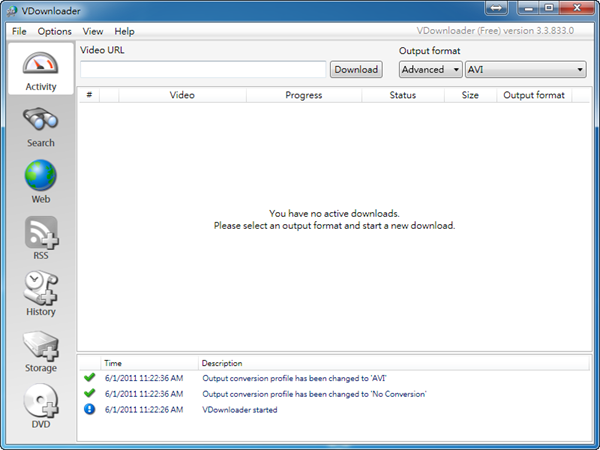The image size is (600, 450).
Task: Open the Activity panel gauge icon
Action: point(41,63)
